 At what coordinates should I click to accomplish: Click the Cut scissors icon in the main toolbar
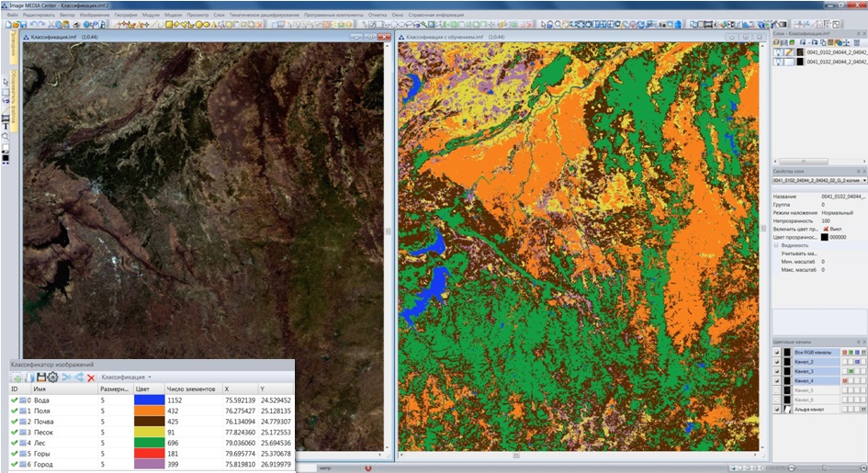(51, 25)
